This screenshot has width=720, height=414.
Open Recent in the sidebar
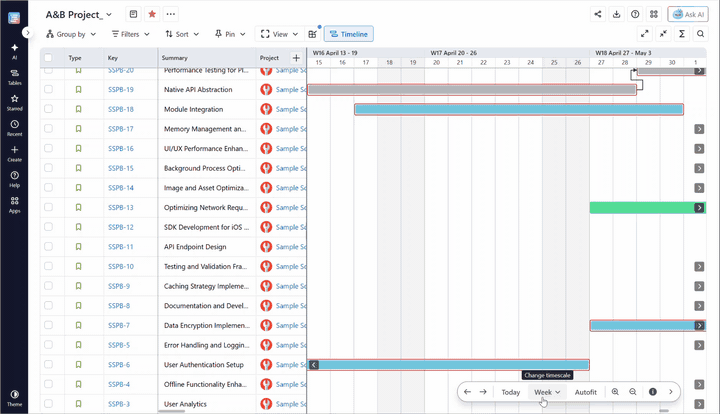click(14, 128)
